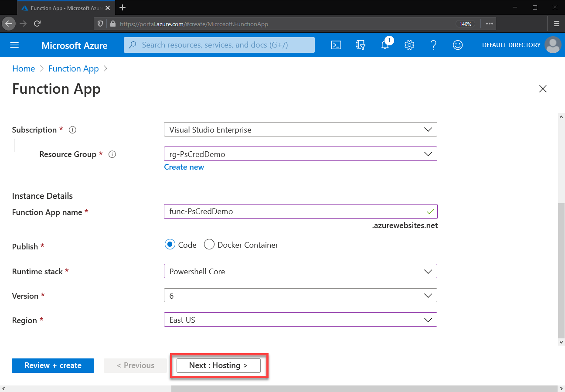Click the Microsoft Azure logo text
565x392 pixels.
click(75, 45)
